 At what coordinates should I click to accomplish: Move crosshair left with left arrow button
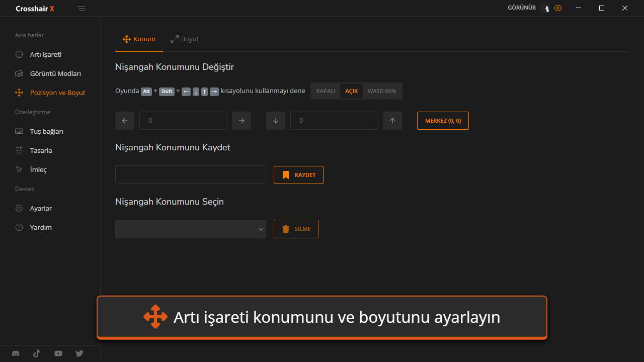tap(125, 121)
